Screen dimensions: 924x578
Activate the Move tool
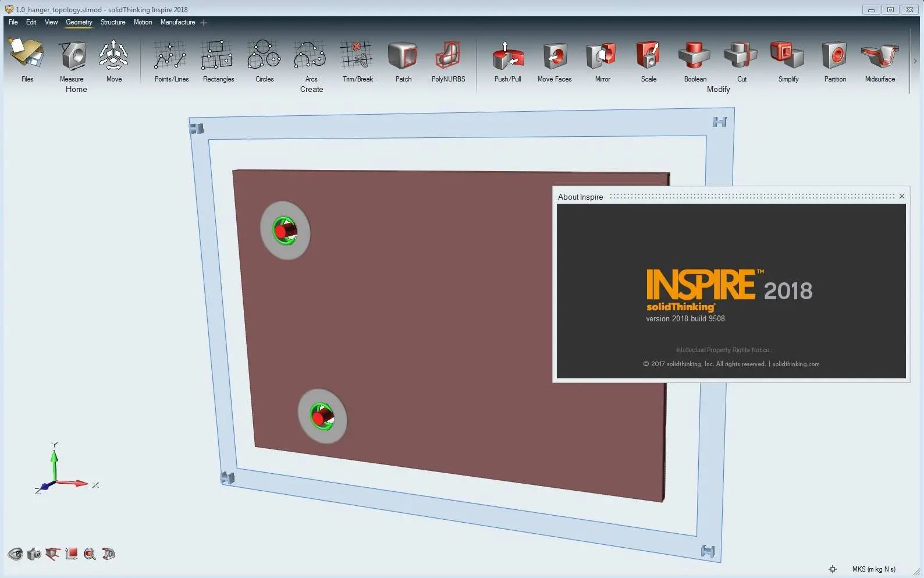pos(114,56)
